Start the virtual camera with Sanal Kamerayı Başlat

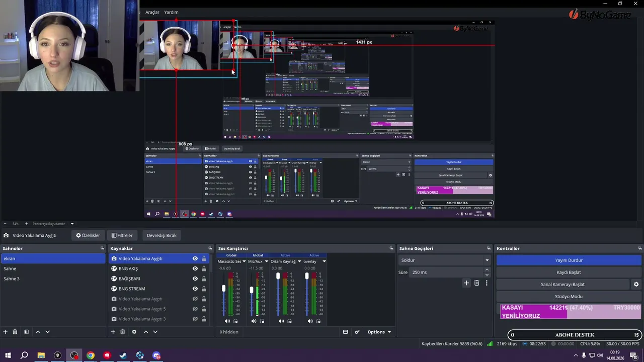tap(562, 284)
